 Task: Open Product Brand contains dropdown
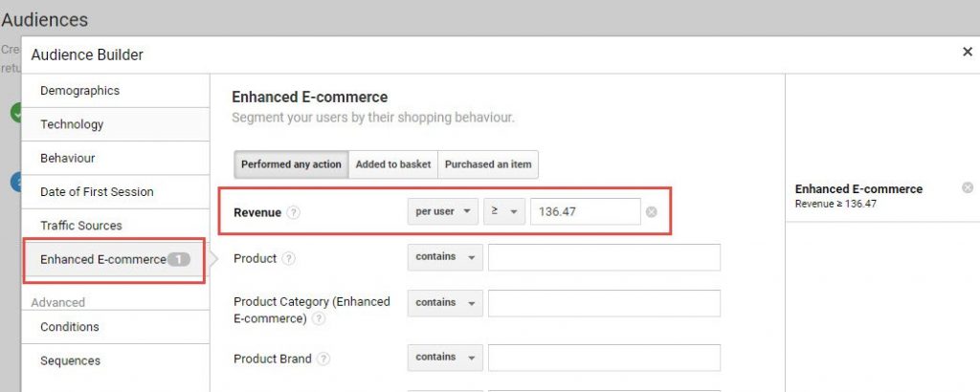445,358
